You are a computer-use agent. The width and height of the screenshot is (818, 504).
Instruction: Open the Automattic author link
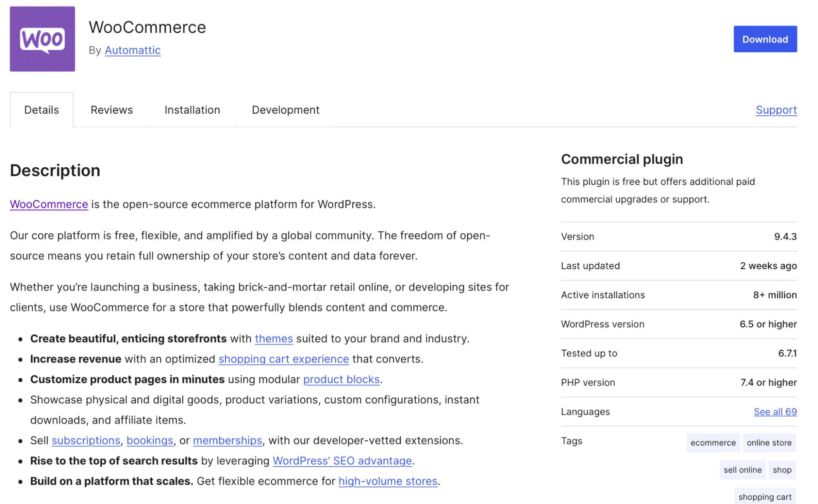coord(133,50)
